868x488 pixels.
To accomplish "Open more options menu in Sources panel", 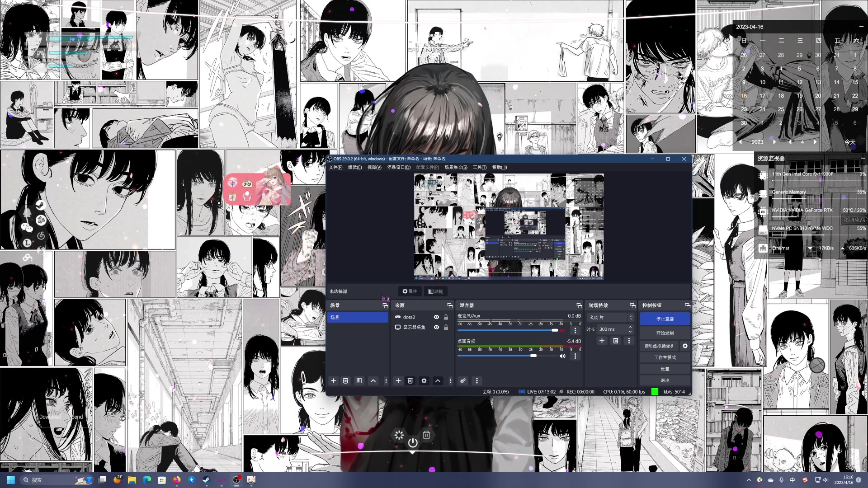I will point(450,381).
